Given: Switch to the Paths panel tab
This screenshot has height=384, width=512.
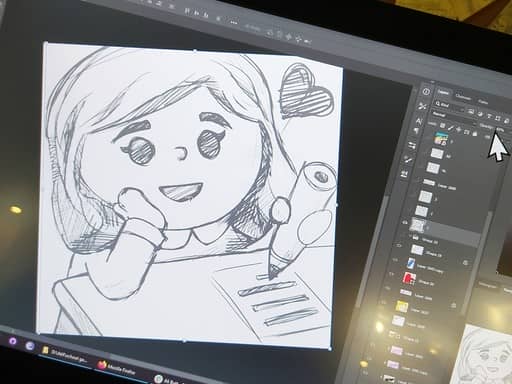Looking at the screenshot, I should pos(483,101).
